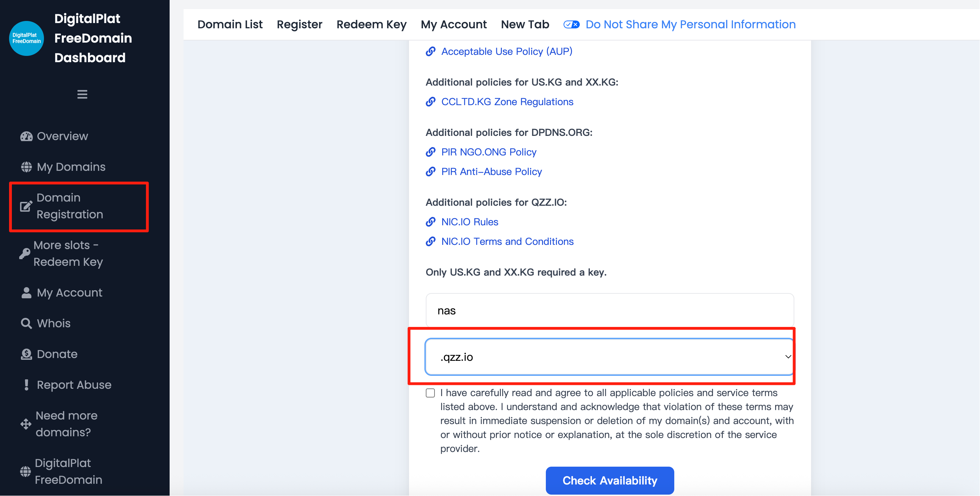This screenshot has height=496, width=980.
Task: Click the DigitalPlat FreeDomain round logo
Action: point(26,38)
